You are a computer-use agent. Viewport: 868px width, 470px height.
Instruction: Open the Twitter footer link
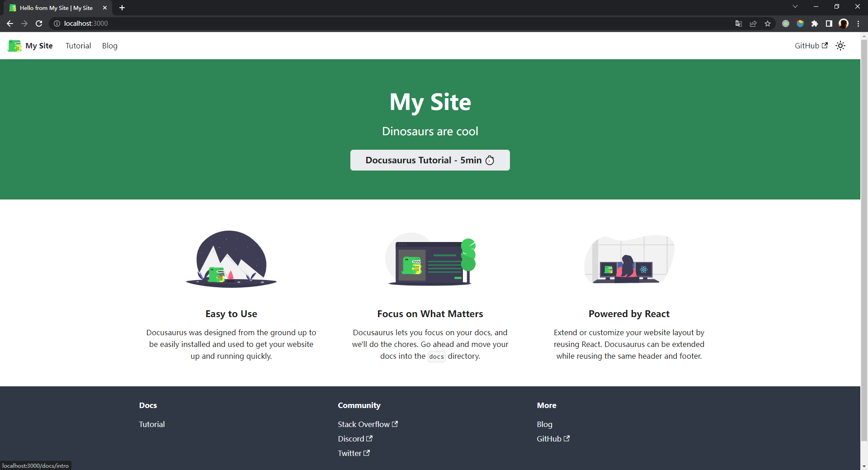tap(354, 453)
